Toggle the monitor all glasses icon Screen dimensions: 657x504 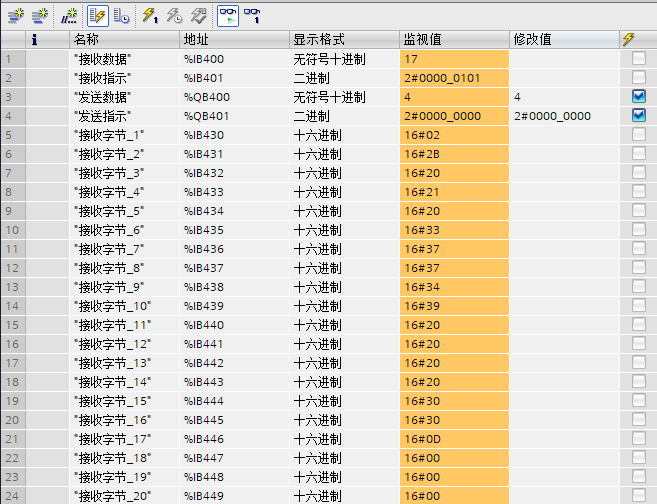(x=228, y=15)
